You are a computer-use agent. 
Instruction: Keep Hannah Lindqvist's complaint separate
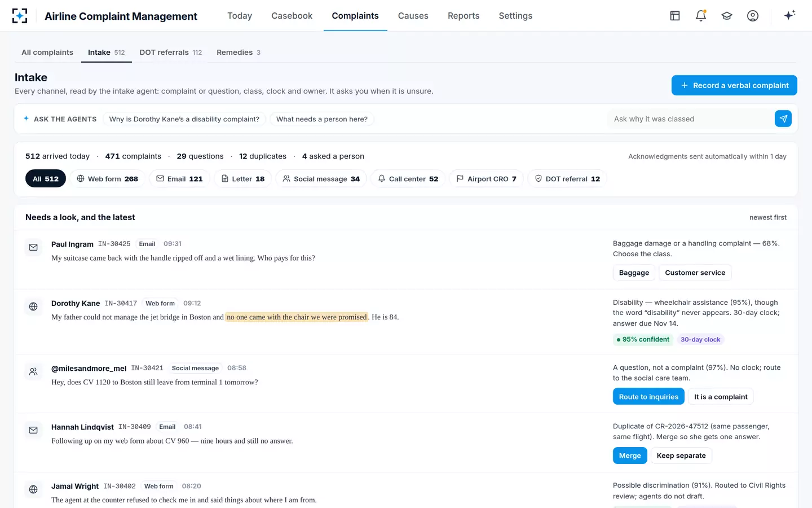point(681,456)
